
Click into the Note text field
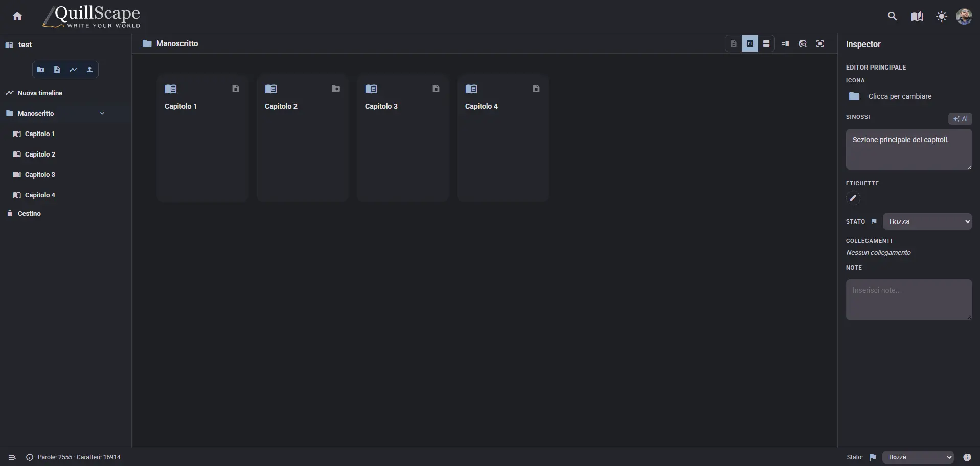point(908,300)
